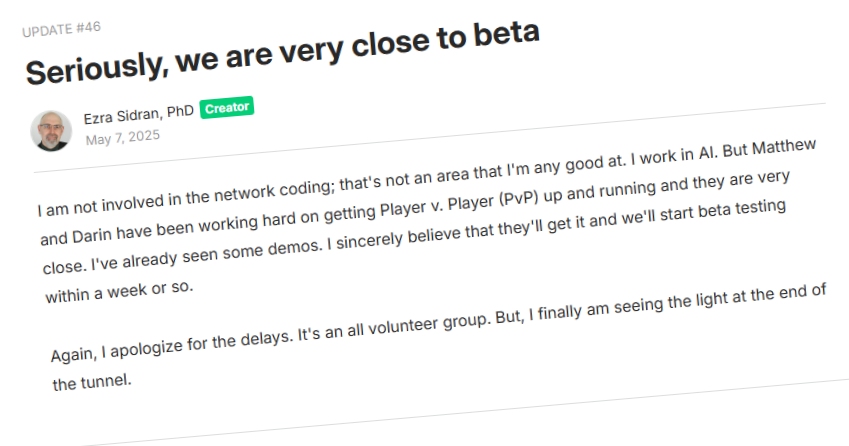Click the word 'beta' in the headline
This screenshot has height=446, width=849.
pyautogui.click(x=506, y=33)
